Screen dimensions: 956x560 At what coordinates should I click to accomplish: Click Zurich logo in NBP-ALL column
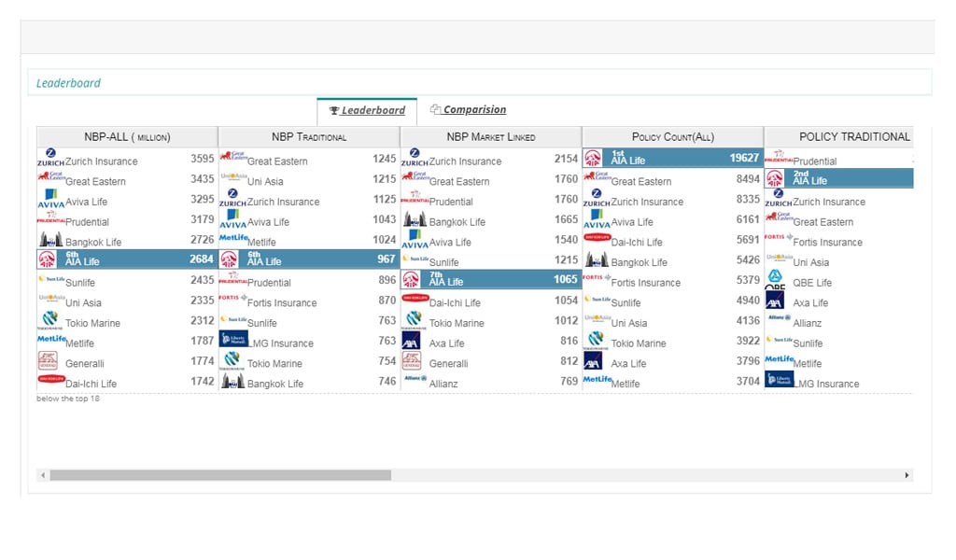[50, 157]
